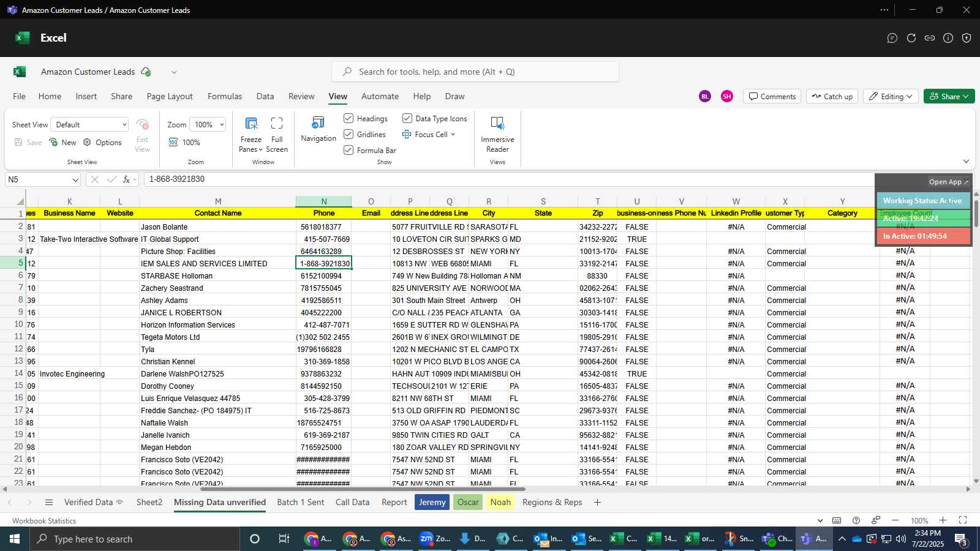Click the info icon in the Excel header
980x551 pixels.
point(948,38)
